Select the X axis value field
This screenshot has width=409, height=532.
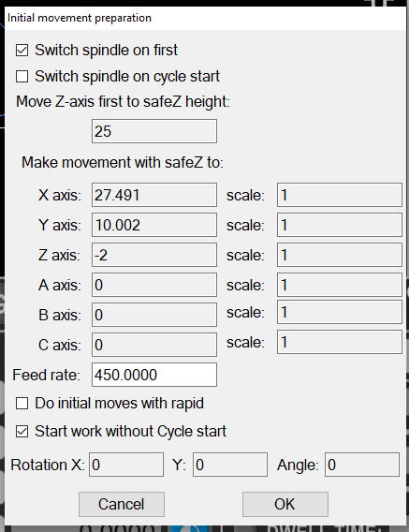(x=154, y=195)
